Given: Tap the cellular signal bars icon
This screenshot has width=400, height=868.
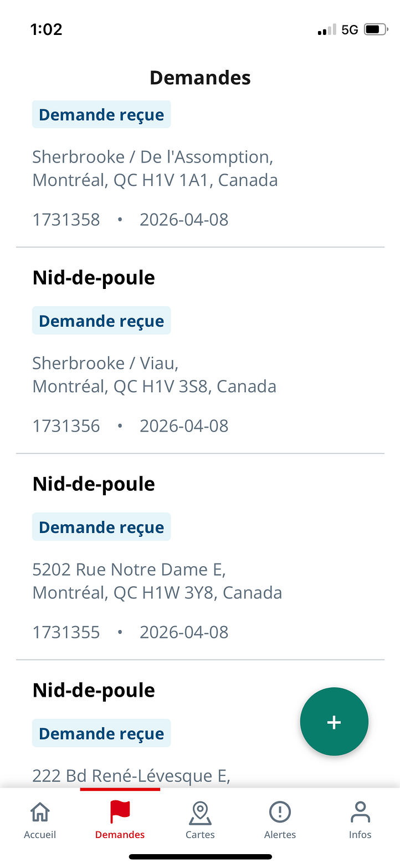Looking at the screenshot, I should point(326,30).
